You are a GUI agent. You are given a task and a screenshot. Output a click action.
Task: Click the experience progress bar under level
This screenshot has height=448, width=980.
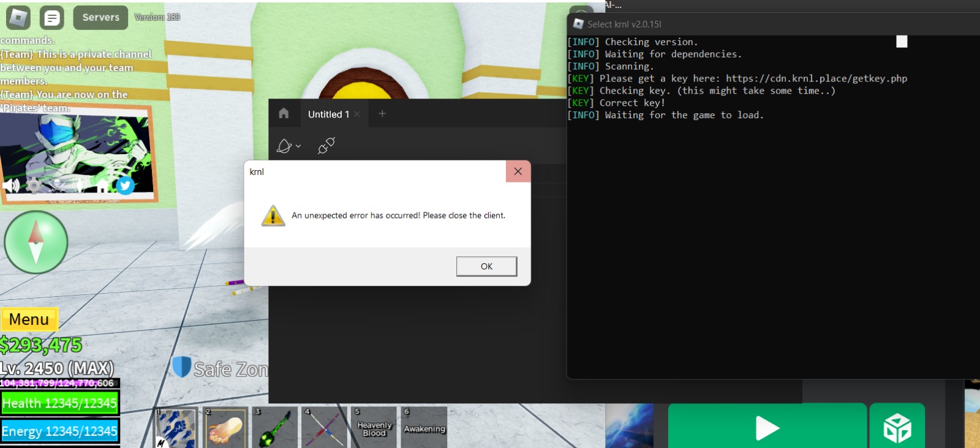[x=59, y=383]
